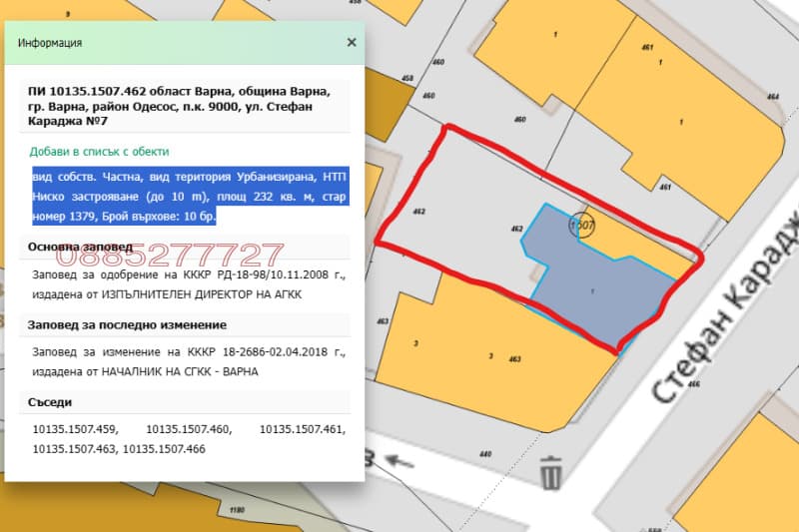Click parcel label 440 on the map

click(485, 454)
